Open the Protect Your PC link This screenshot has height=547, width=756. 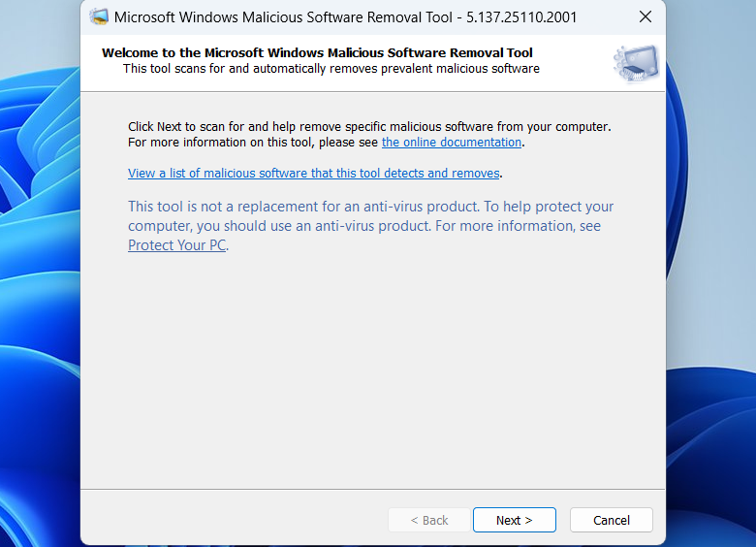pos(177,245)
